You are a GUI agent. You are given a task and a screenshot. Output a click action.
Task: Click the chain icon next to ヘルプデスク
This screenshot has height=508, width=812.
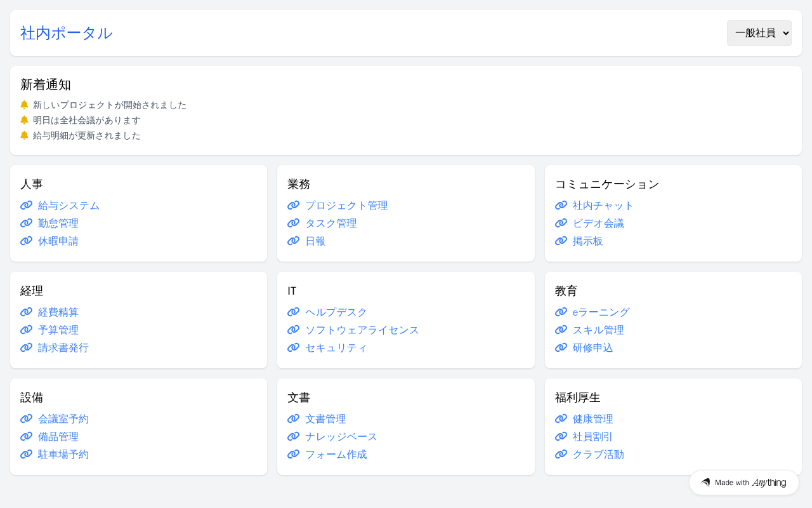tap(293, 312)
